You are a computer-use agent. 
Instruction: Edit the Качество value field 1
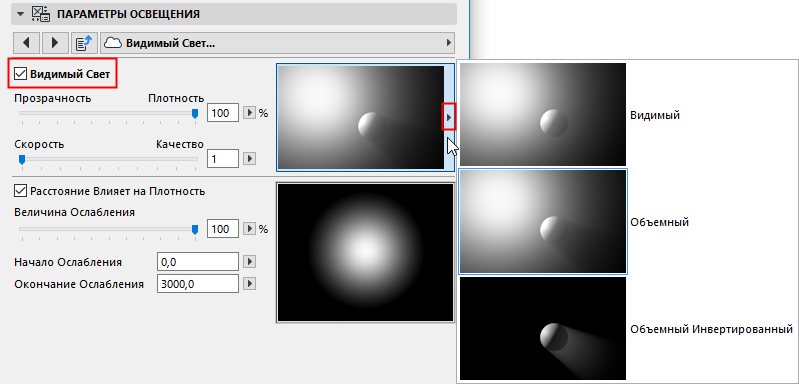coord(223,159)
